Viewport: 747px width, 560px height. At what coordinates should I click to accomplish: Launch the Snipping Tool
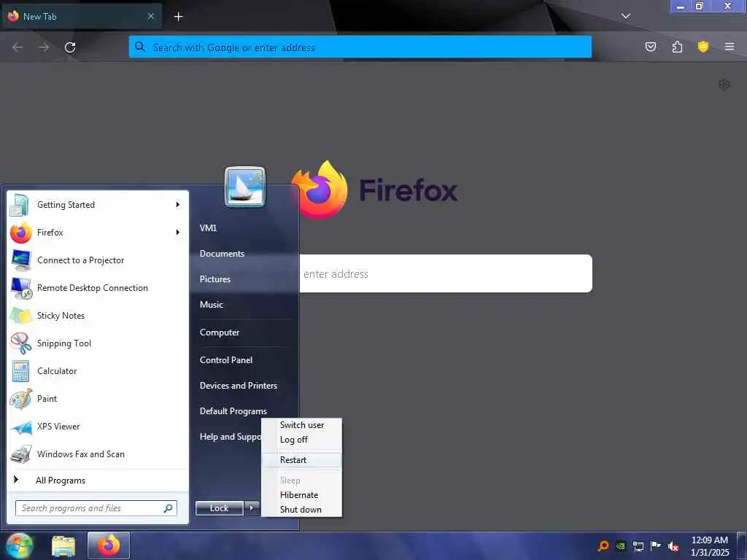click(98, 343)
